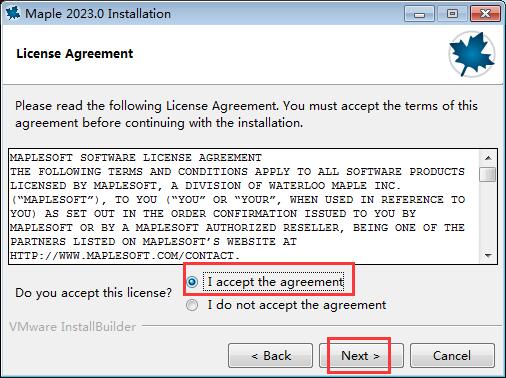This screenshot has width=506, height=378.
Task: Click the license text scrollbar up arrow
Action: (x=488, y=158)
